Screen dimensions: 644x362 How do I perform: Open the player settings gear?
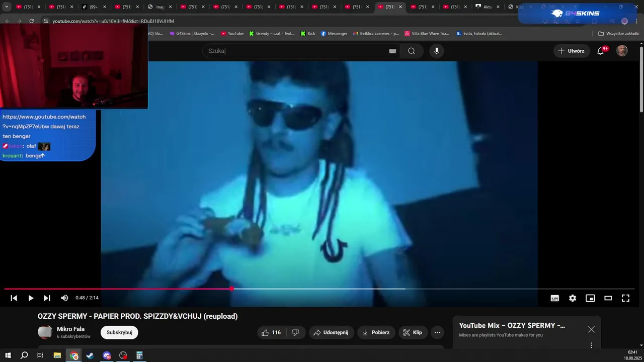pyautogui.click(x=573, y=298)
